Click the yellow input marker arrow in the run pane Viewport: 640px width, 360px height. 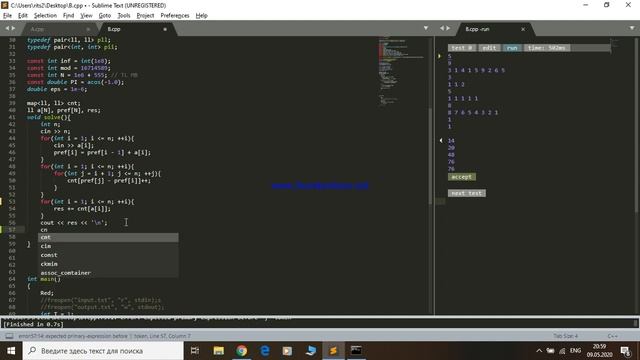pos(440,56)
